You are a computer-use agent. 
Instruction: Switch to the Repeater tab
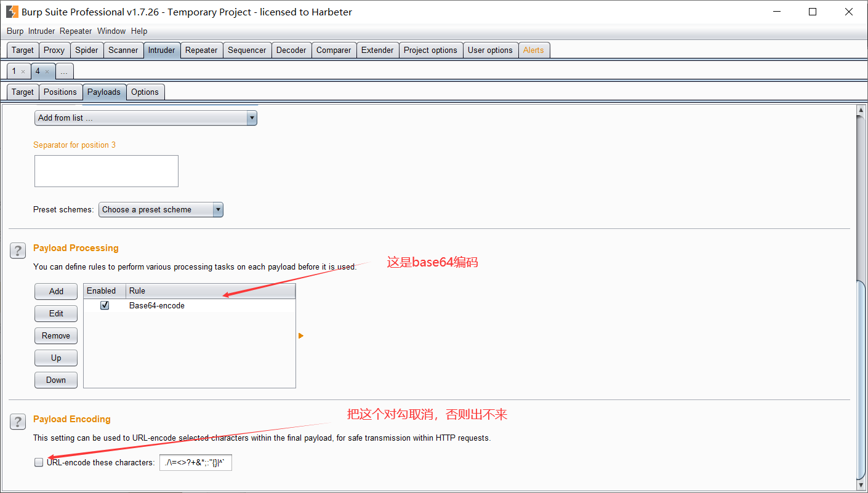(201, 50)
